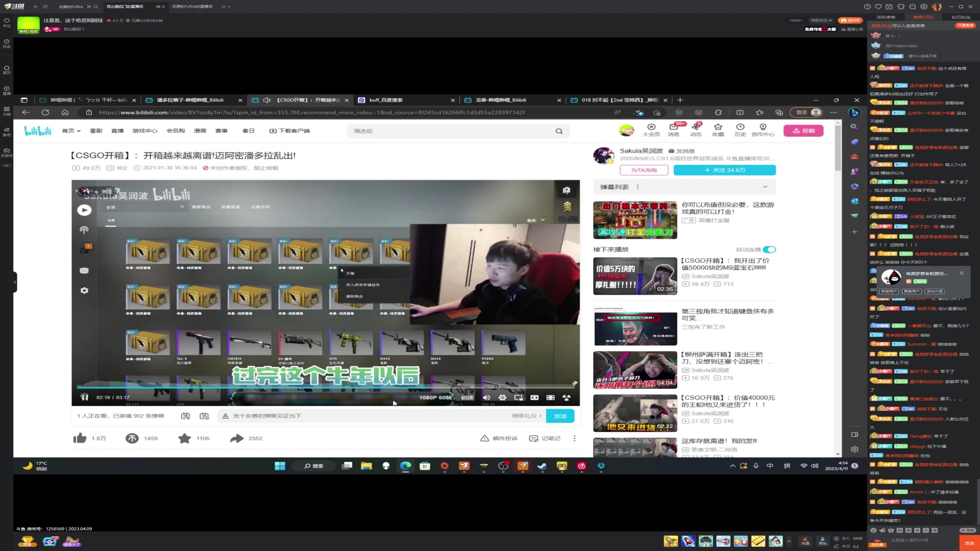Open 历史 watch history icon

(740, 130)
